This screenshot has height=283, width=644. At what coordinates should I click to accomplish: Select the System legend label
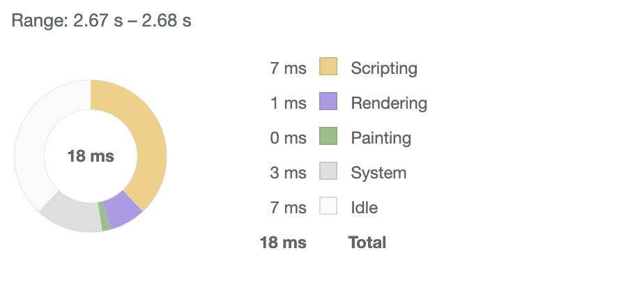point(378,173)
